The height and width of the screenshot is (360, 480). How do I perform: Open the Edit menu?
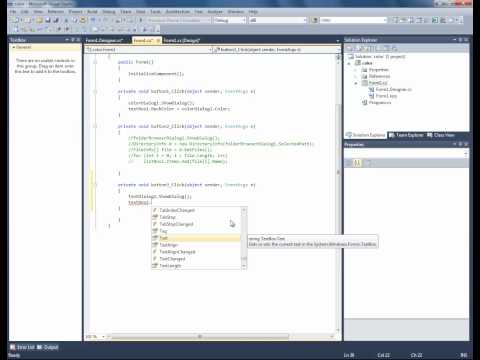(x=25, y=12)
